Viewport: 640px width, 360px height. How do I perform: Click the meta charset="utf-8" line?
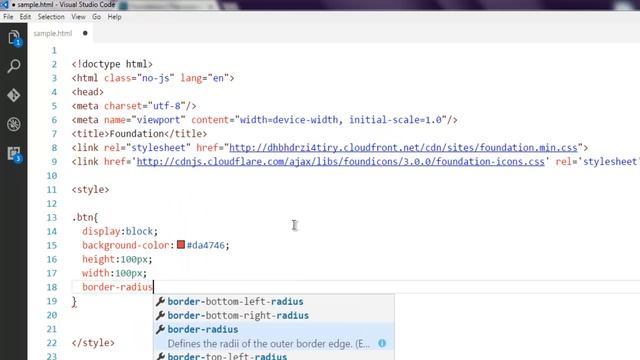134,106
